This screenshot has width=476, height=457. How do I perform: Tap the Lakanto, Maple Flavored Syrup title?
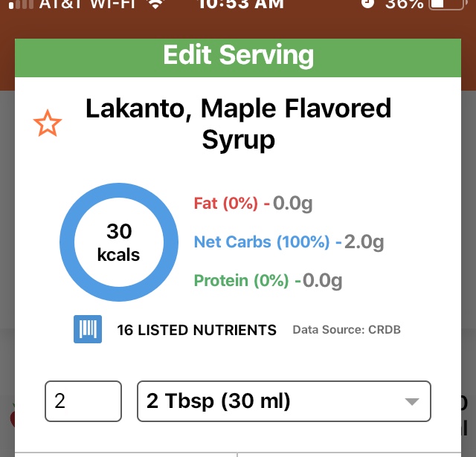[x=238, y=124]
